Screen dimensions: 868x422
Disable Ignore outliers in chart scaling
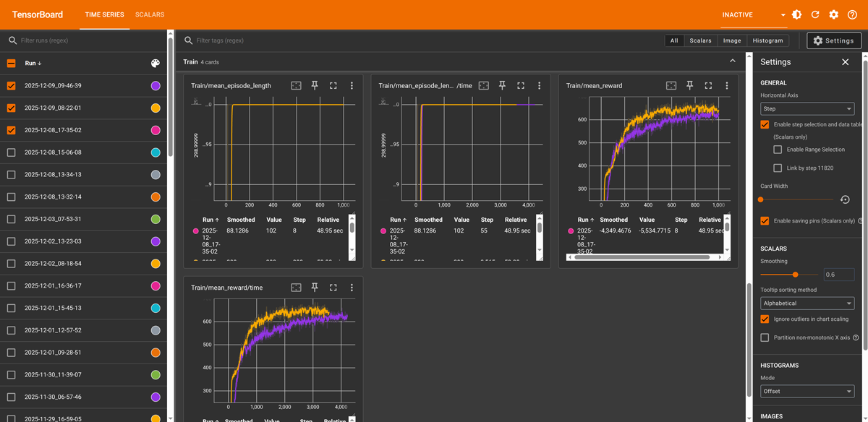pos(765,319)
